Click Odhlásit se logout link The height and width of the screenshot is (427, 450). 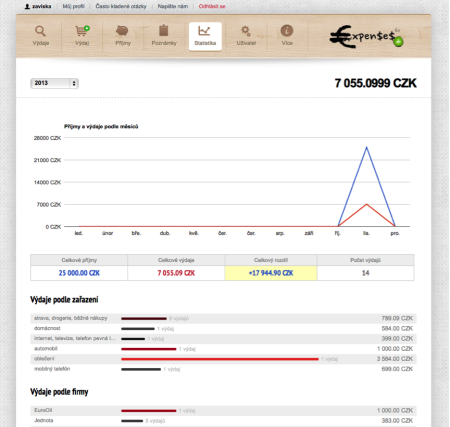pyautogui.click(x=212, y=6)
